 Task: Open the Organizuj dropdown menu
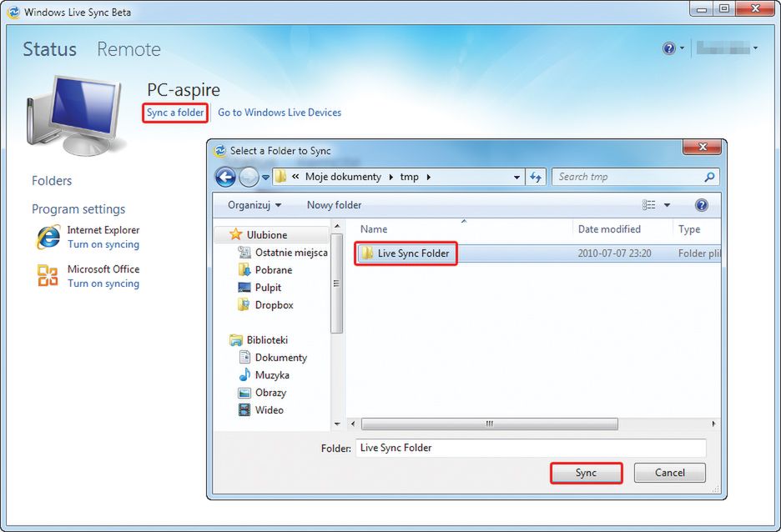(254, 205)
